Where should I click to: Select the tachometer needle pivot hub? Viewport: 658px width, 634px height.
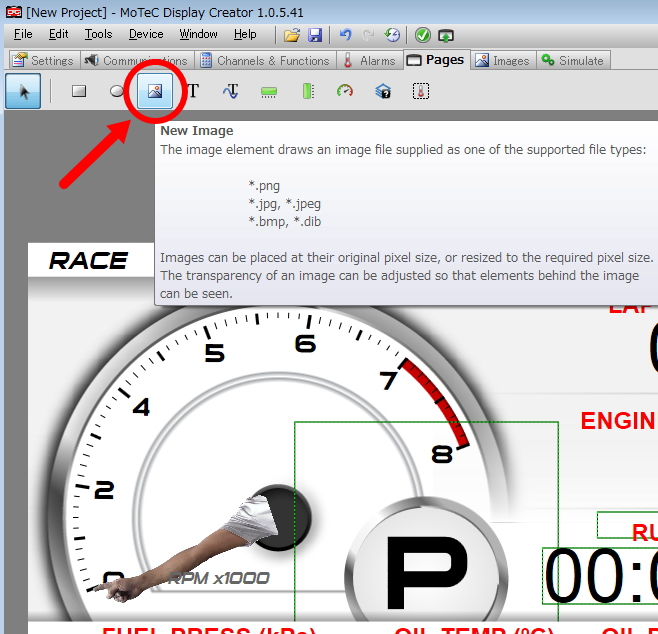280,517
